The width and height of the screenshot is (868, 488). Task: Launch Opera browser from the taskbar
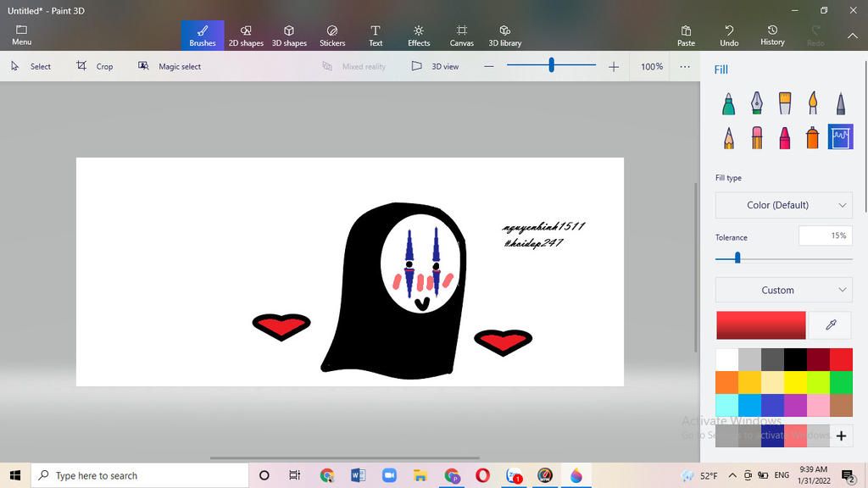click(482, 475)
